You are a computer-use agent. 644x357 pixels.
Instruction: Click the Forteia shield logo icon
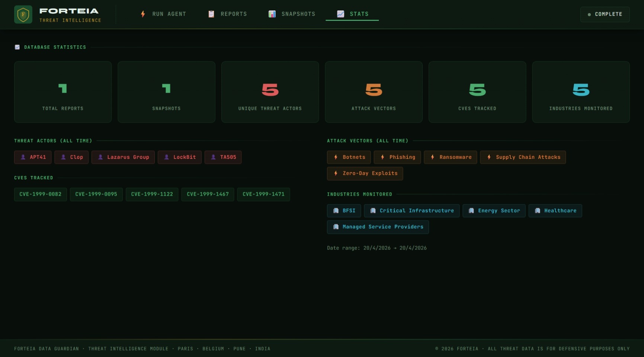23,15
